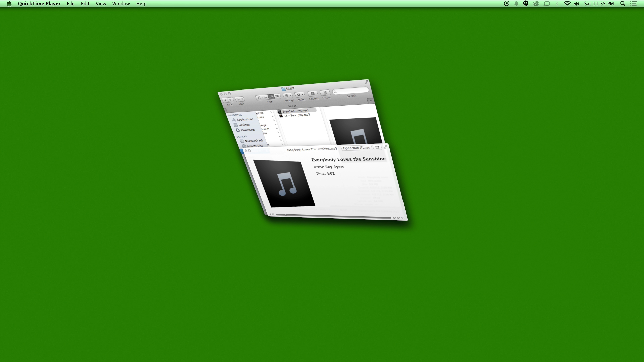Click the Finder back arrow

click(x=225, y=100)
